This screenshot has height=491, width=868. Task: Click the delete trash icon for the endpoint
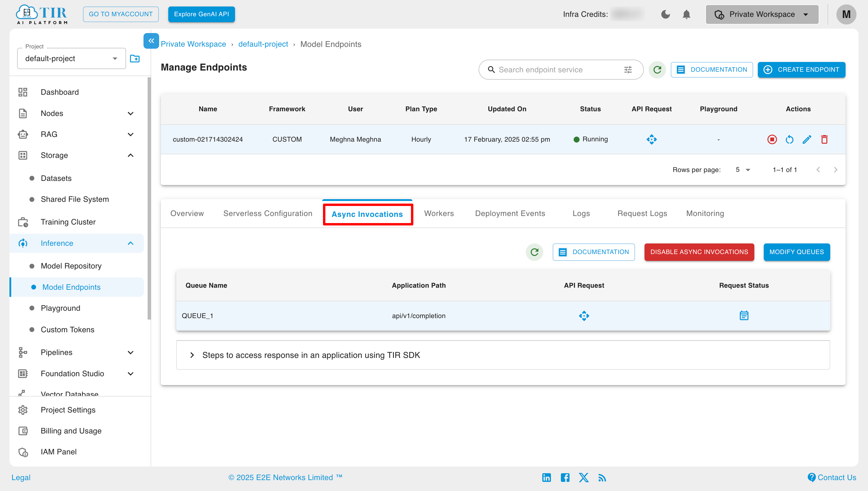[825, 140]
